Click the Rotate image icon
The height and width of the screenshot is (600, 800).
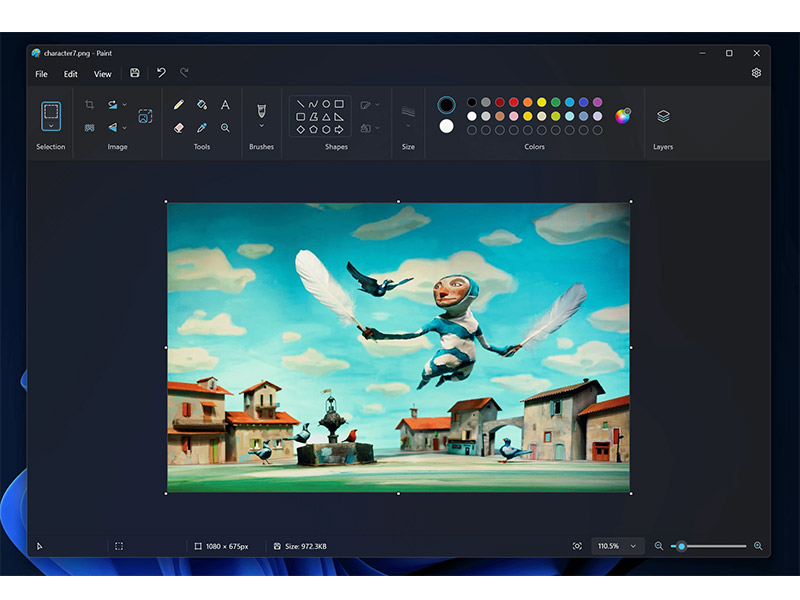click(112, 105)
